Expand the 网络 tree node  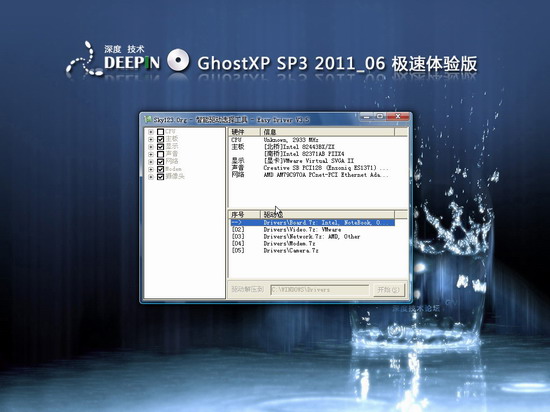(151, 162)
